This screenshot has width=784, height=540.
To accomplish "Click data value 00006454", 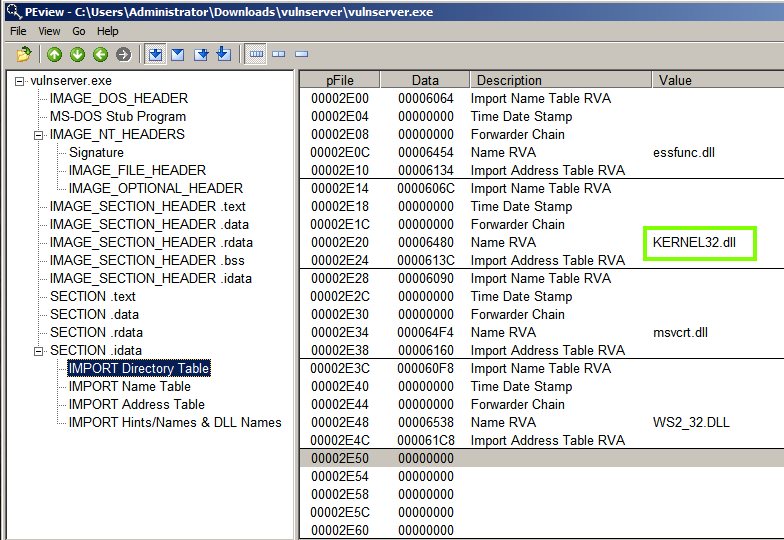I will (x=426, y=152).
